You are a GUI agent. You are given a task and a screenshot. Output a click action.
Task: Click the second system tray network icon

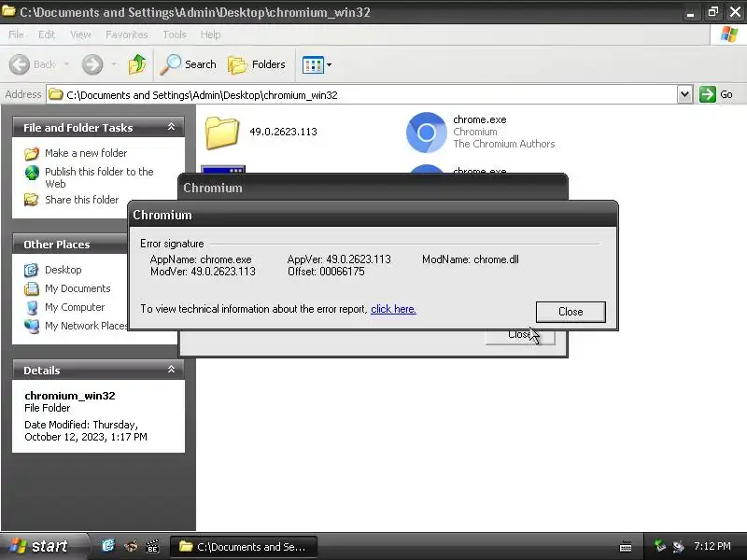[x=679, y=546]
